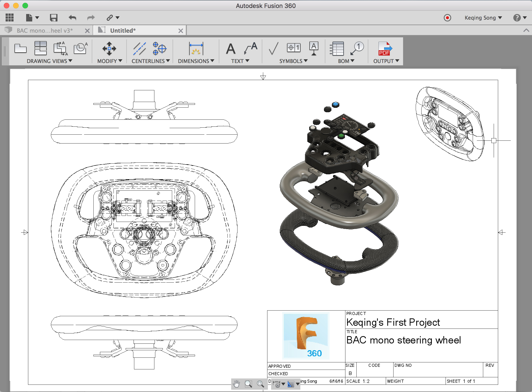Viewport: 532px width, 392px height.
Task: Click the BAC mono steering wheel title text
Action: click(x=403, y=340)
